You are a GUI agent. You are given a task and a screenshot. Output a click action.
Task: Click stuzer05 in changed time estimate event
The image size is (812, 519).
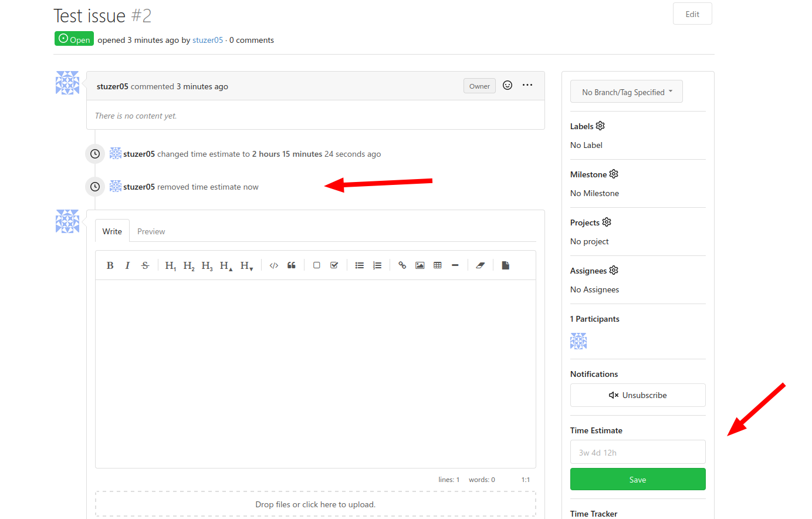[139, 154]
